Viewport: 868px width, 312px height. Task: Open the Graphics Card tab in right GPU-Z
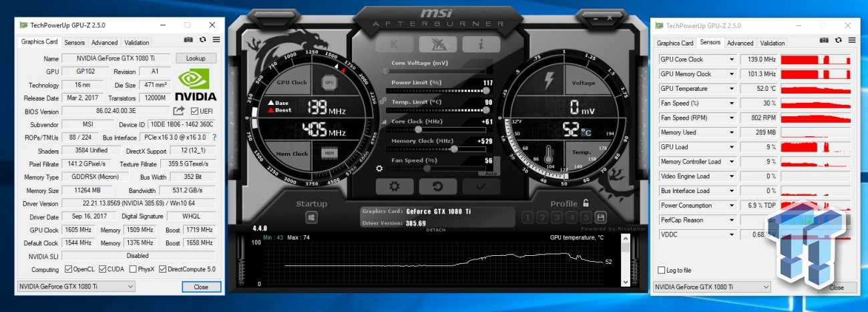coord(676,43)
